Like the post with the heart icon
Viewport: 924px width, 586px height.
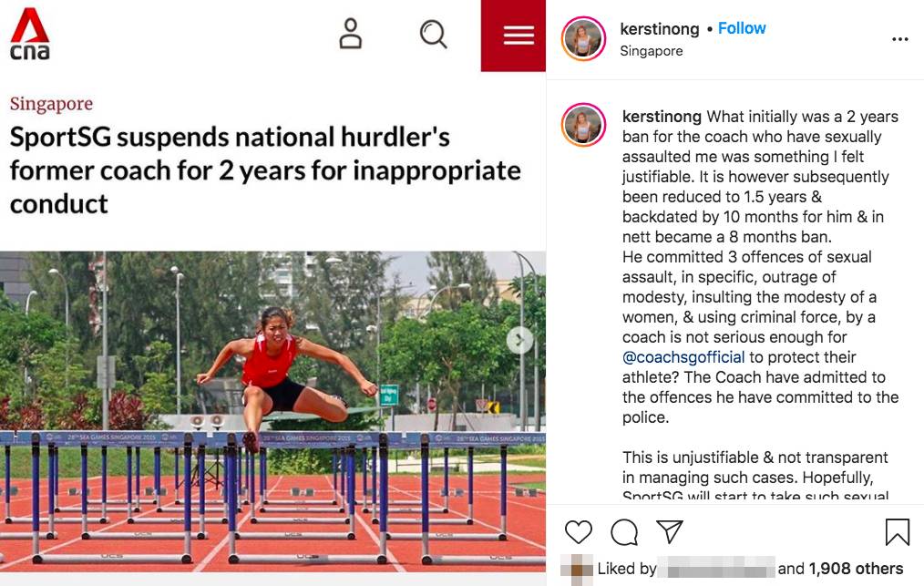click(579, 531)
